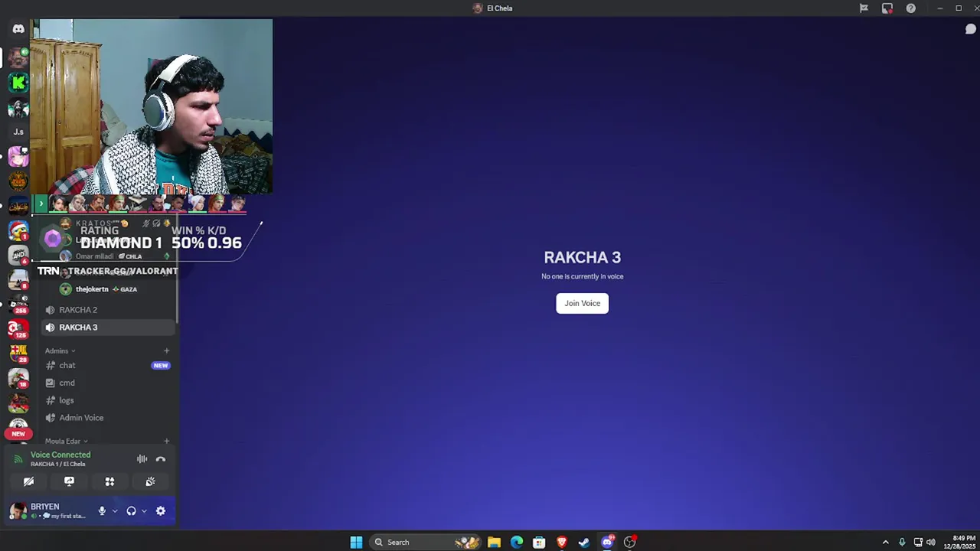
Task: Expand the agent strip green arrow
Action: pos(41,204)
